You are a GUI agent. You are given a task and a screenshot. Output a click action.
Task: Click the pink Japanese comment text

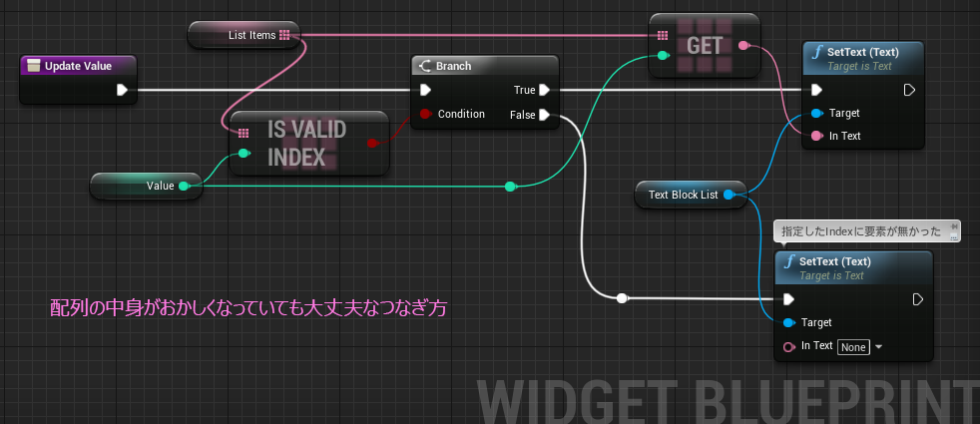tap(248, 308)
